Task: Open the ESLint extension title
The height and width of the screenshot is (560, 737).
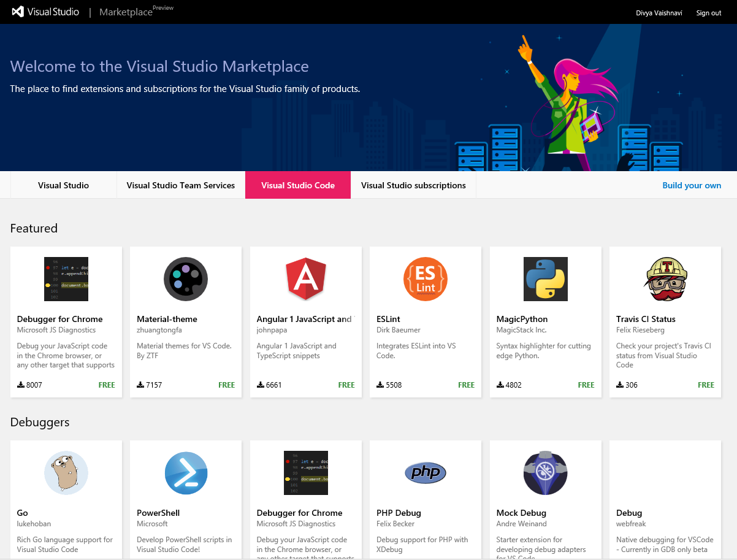Action: click(x=388, y=319)
